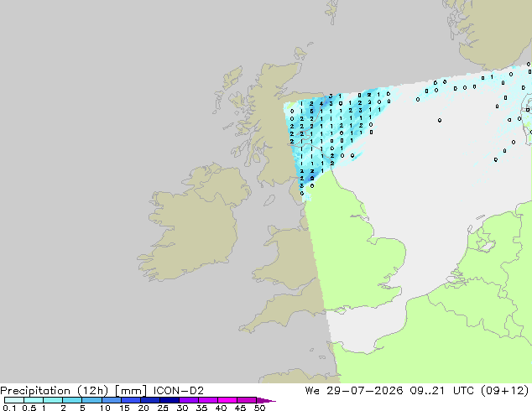Click the legend value label '50'

point(259,408)
